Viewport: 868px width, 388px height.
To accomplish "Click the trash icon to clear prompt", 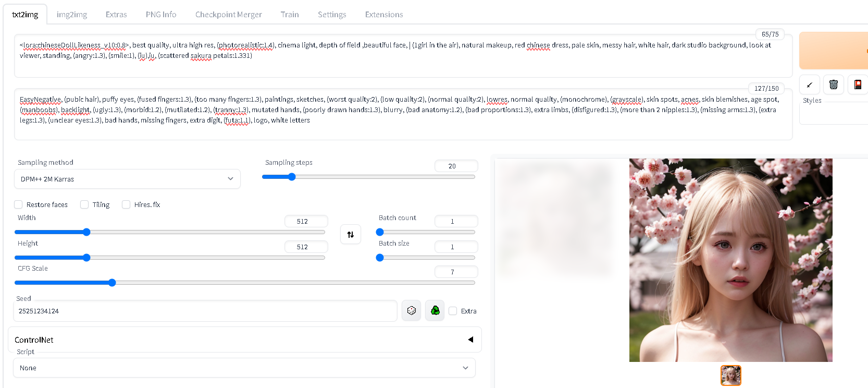I will 834,84.
